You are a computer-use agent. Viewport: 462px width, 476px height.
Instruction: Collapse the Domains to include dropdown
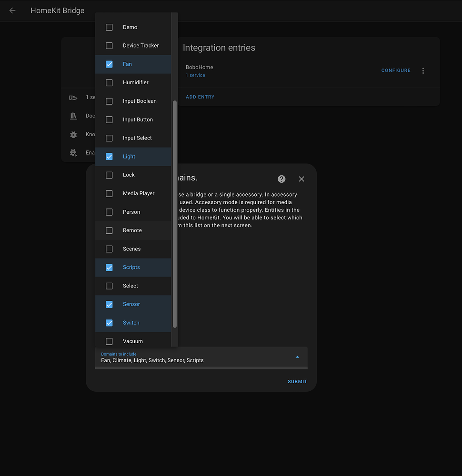297,356
